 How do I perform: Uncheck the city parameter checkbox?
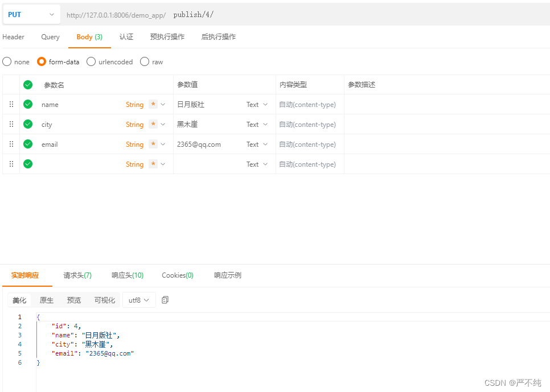(28, 124)
